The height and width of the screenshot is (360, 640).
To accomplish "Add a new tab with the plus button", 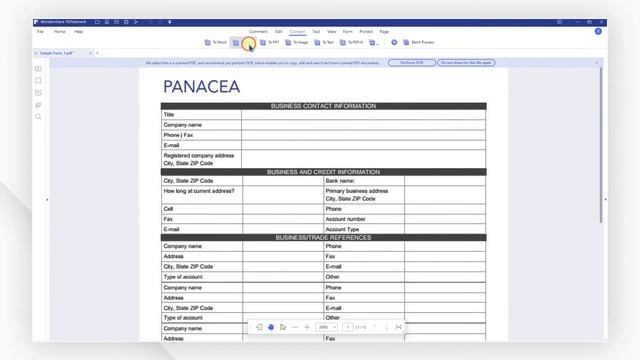I will pos(98,53).
